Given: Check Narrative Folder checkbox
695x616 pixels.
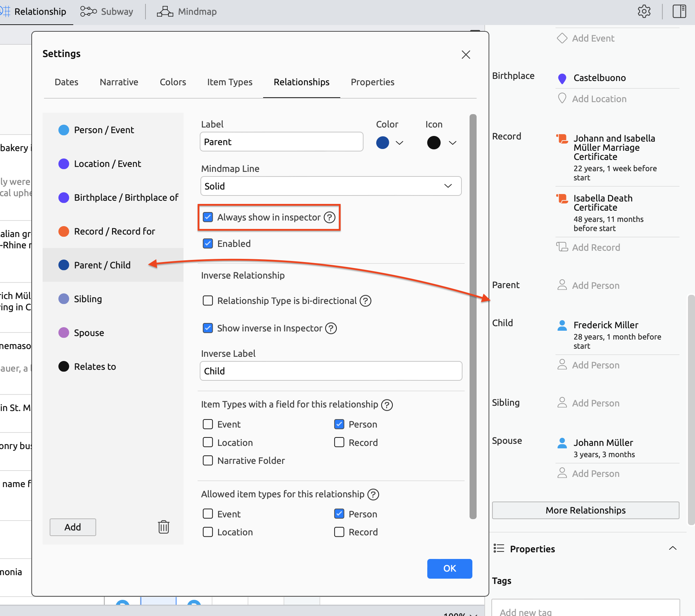Looking at the screenshot, I should click(x=208, y=460).
